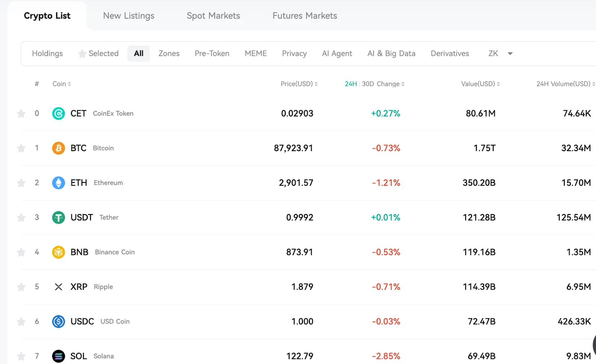This screenshot has width=596, height=364.
Task: Select the Zones filter
Action: click(x=169, y=54)
